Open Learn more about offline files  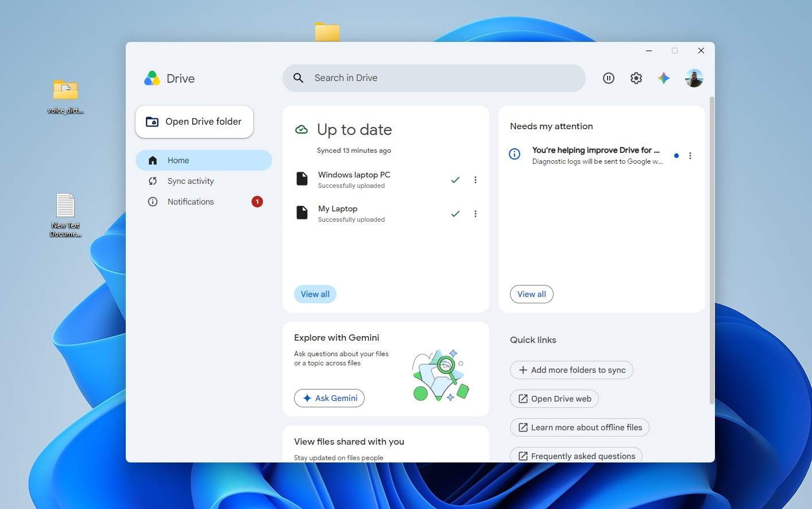click(579, 427)
